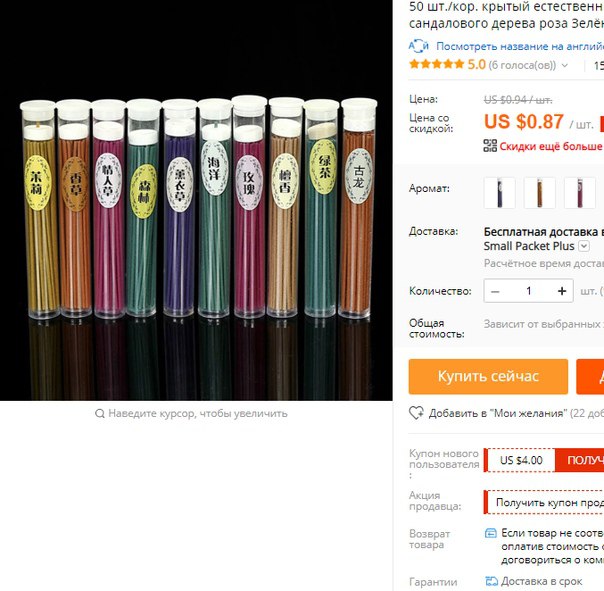Click 'Добавить в Мои желания' link

tap(498, 413)
